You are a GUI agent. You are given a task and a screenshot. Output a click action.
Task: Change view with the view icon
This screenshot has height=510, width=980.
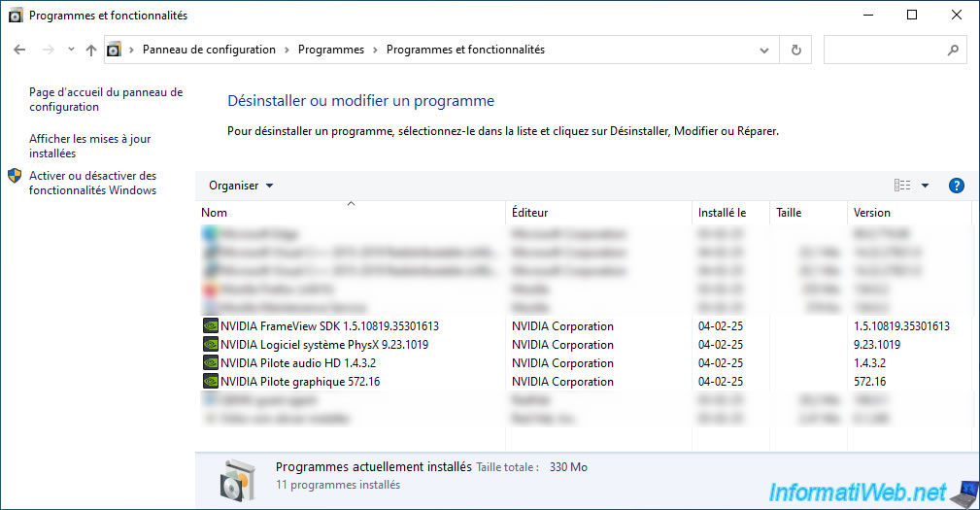point(902,185)
